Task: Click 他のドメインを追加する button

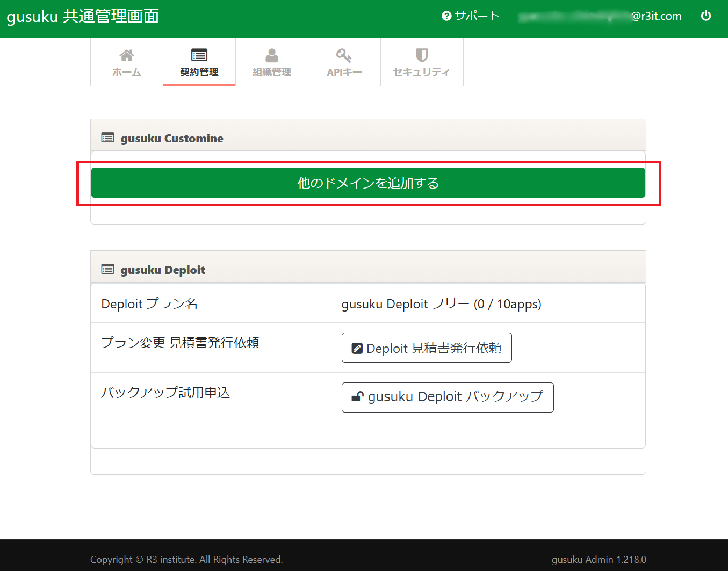Action: click(368, 183)
